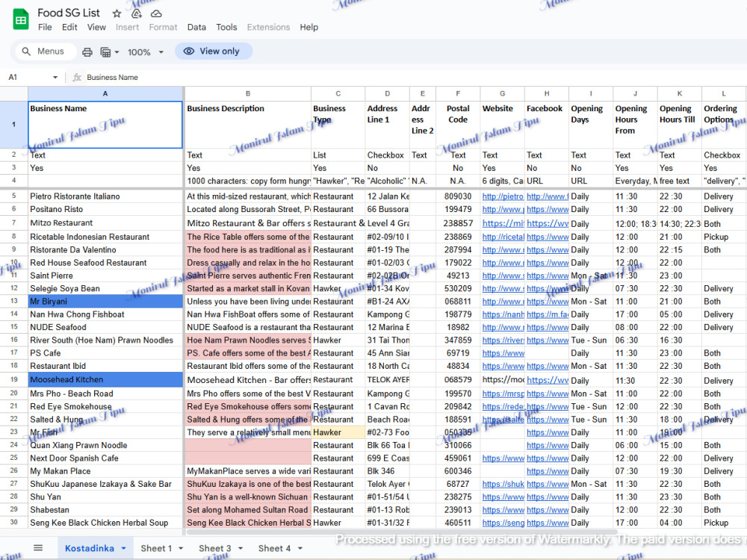Check the cloud document status icon
Screen dimensions: 747x560
[156, 13]
